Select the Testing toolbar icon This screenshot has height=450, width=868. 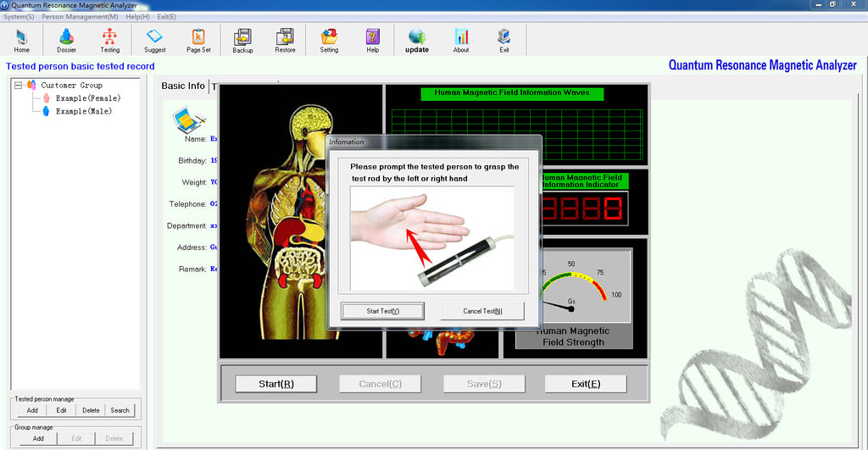109,36
